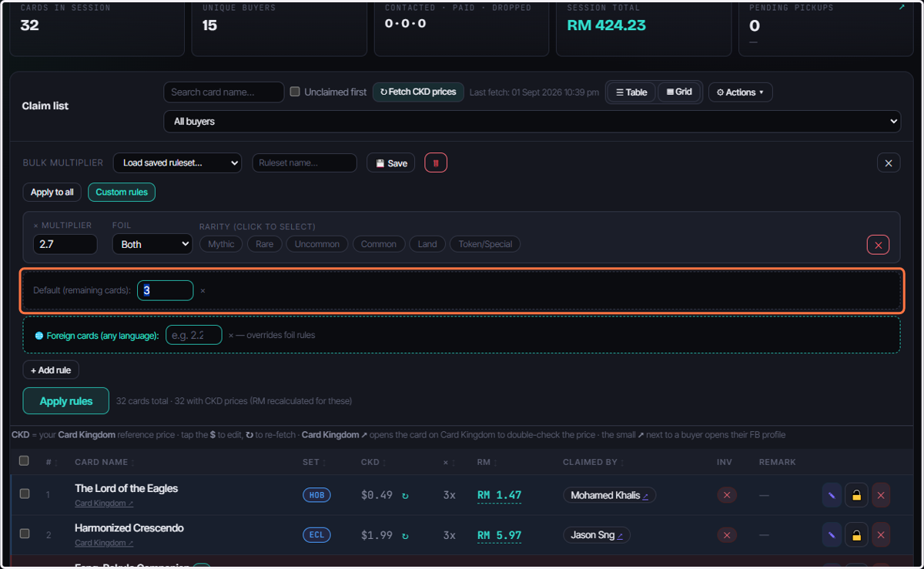Click the Add rule button

[x=51, y=370]
